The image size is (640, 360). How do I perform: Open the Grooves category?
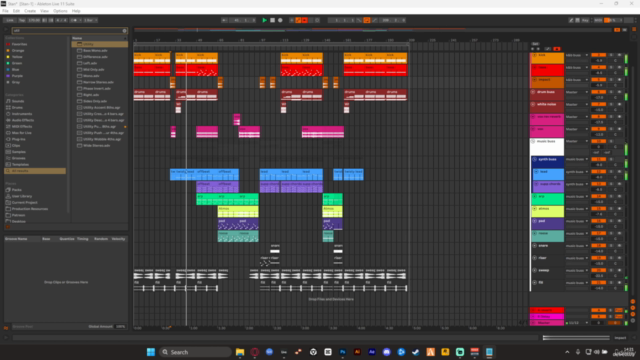click(18, 158)
